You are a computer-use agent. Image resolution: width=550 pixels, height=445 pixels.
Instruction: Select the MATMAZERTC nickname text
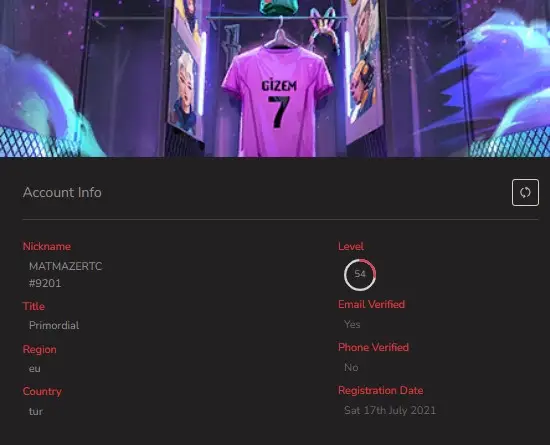65,266
